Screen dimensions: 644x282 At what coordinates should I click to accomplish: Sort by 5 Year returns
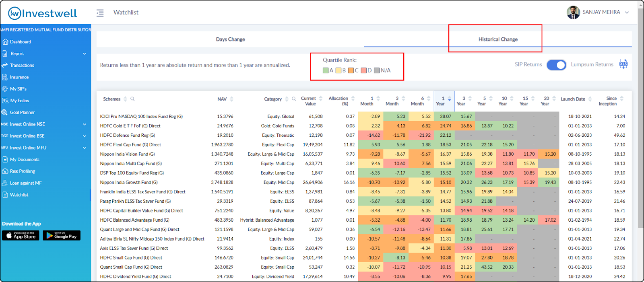(491, 98)
